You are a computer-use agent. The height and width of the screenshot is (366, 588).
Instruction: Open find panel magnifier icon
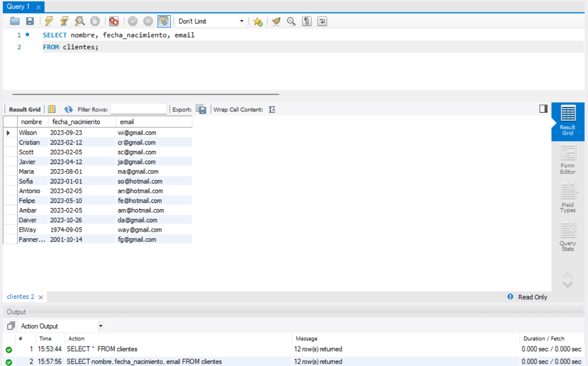[x=291, y=21]
